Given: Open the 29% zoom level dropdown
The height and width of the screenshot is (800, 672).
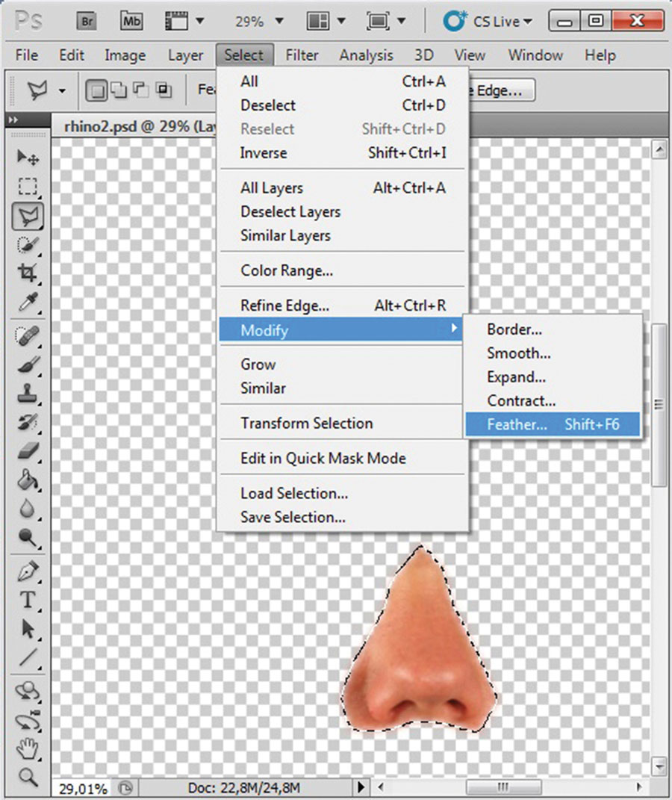Looking at the screenshot, I should (258, 22).
